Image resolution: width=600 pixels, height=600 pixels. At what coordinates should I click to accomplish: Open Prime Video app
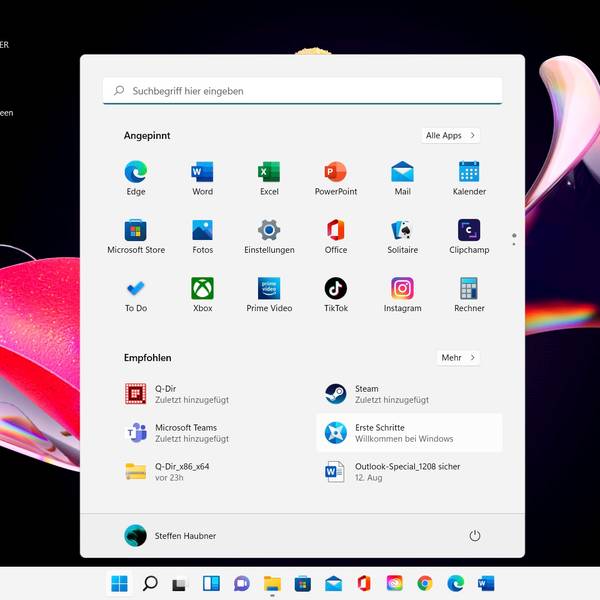pos(269,294)
